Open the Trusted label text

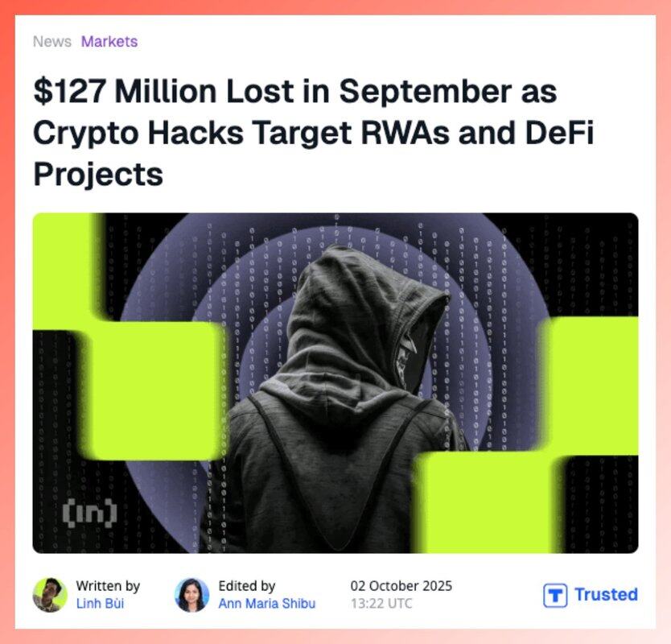click(606, 595)
